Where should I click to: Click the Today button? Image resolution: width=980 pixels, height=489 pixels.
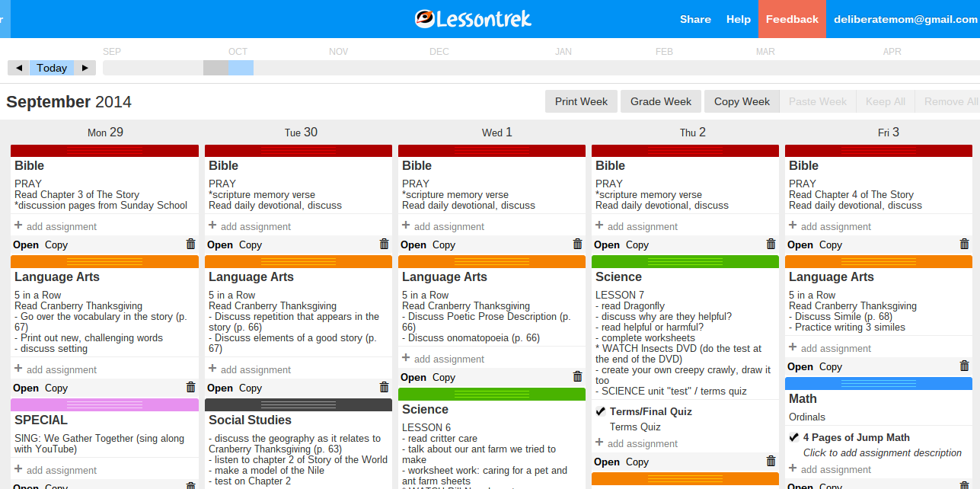(52, 68)
